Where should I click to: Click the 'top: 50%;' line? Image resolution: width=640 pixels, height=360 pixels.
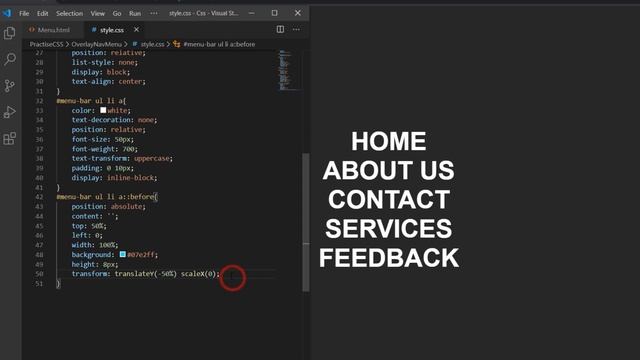[89, 226]
